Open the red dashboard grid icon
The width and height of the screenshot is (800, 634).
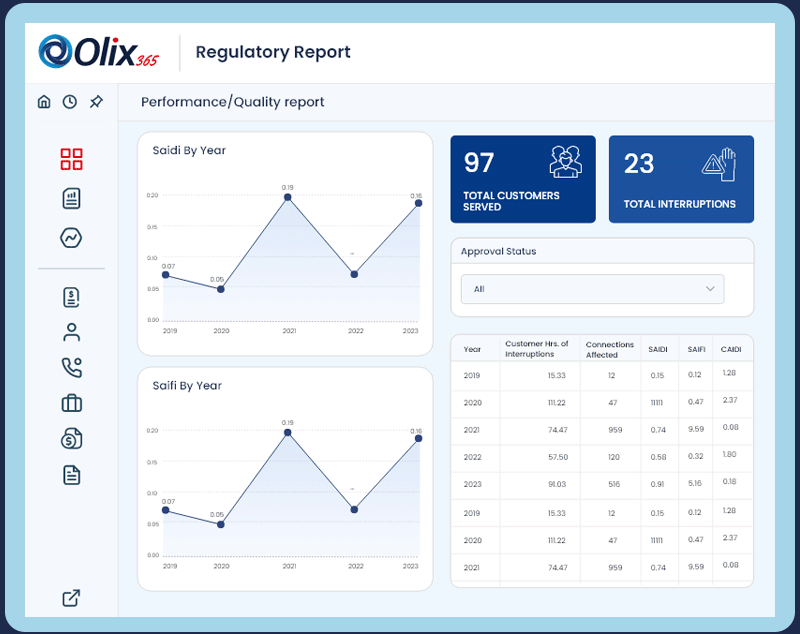pos(70,158)
